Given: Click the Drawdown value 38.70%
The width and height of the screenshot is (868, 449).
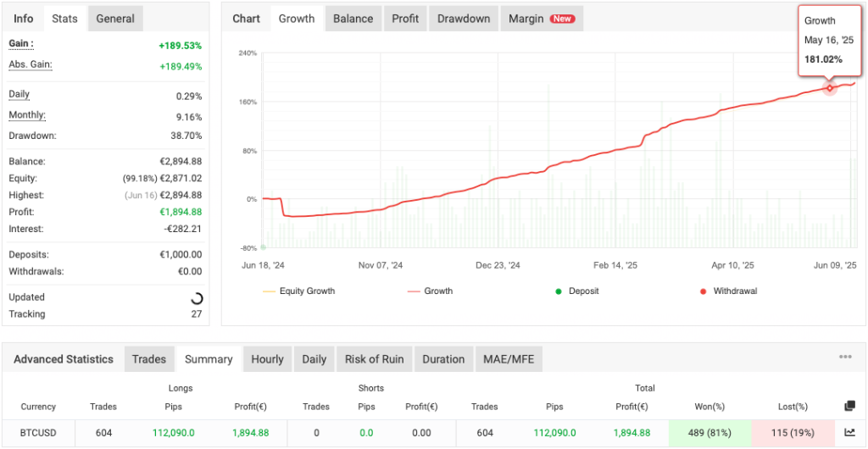Looking at the screenshot, I should coord(184,136).
